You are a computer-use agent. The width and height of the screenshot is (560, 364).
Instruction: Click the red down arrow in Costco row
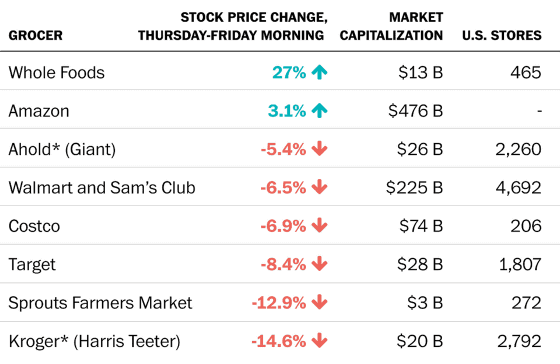click(319, 226)
